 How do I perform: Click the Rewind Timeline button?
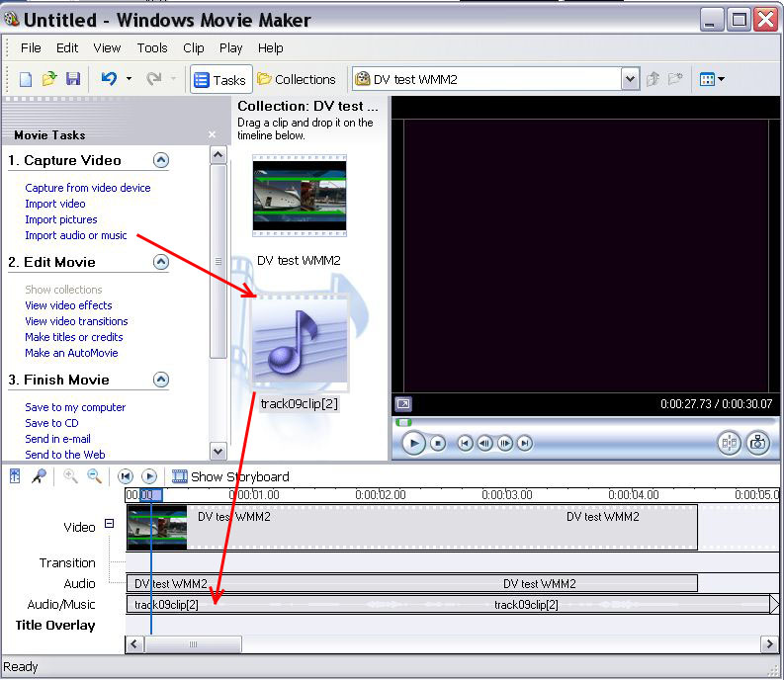126,476
